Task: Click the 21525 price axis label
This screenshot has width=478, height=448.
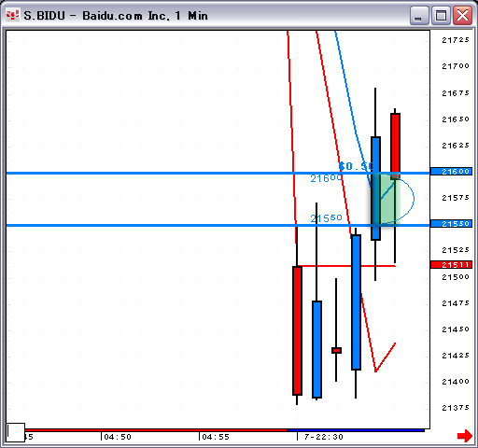Action: (x=456, y=250)
